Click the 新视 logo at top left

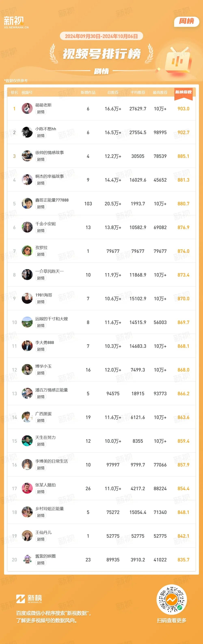(16, 22)
